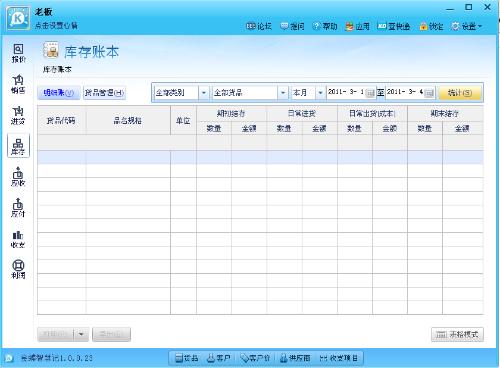Click the app logo avatar icon
The height and width of the screenshot is (368, 500).
[18, 18]
